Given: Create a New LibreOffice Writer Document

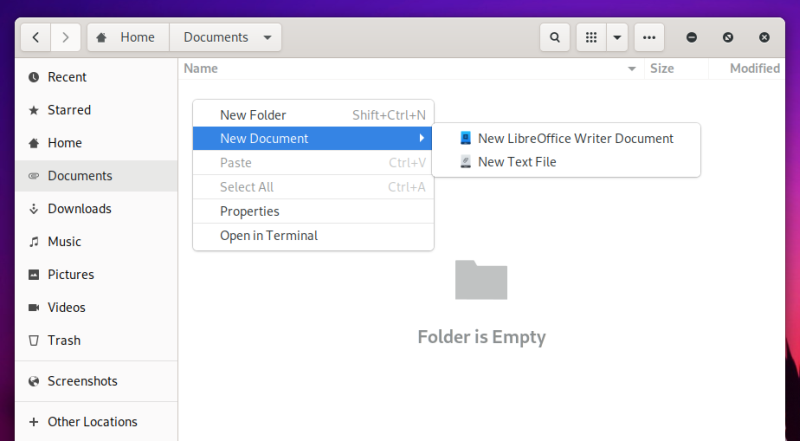Looking at the screenshot, I should point(566,138).
